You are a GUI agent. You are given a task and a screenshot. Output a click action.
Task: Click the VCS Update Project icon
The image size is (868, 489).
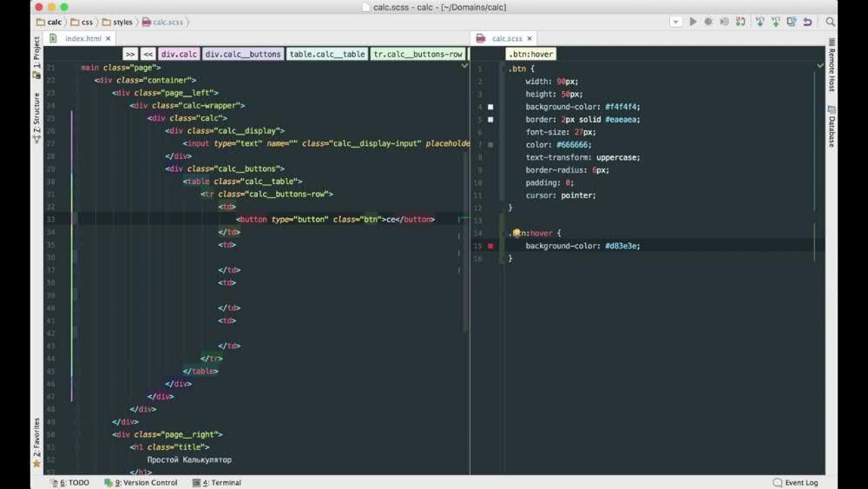(760, 22)
